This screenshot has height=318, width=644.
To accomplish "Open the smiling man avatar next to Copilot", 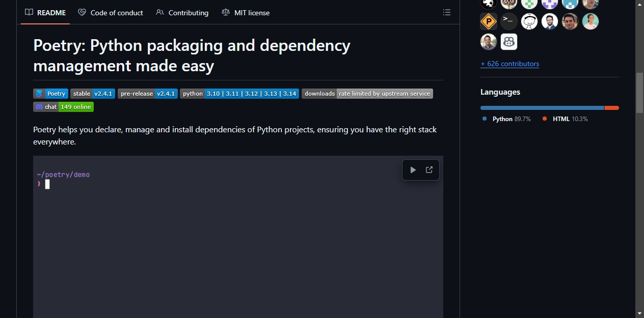I will [x=489, y=42].
